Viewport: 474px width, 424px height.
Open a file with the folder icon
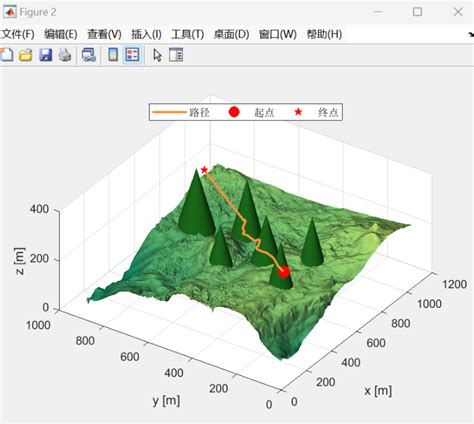point(26,55)
